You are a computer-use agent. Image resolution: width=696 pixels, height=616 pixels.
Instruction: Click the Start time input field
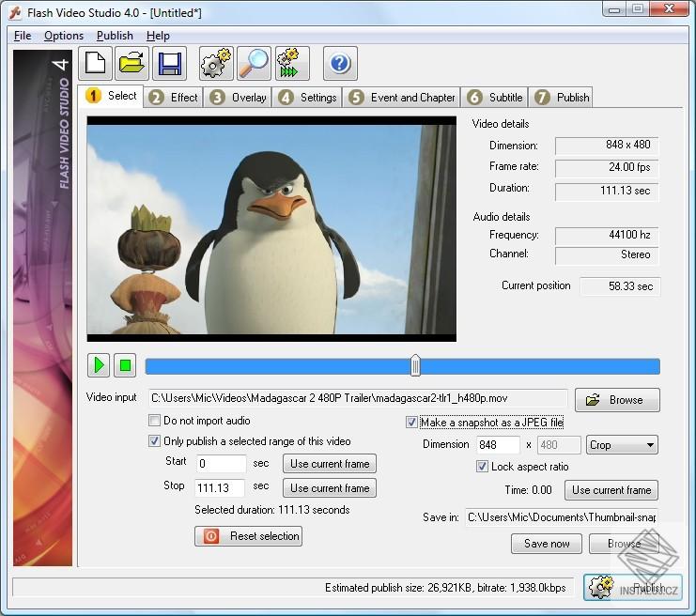tap(222, 464)
